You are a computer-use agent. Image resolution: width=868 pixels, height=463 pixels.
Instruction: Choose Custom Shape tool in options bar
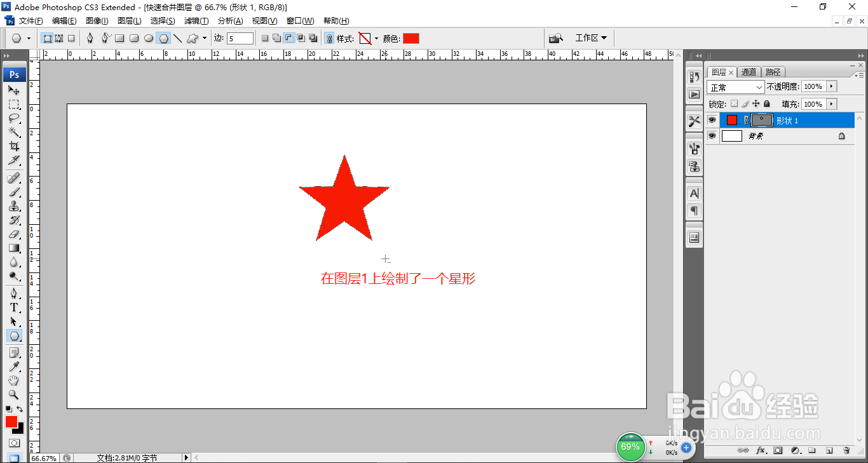pos(193,39)
